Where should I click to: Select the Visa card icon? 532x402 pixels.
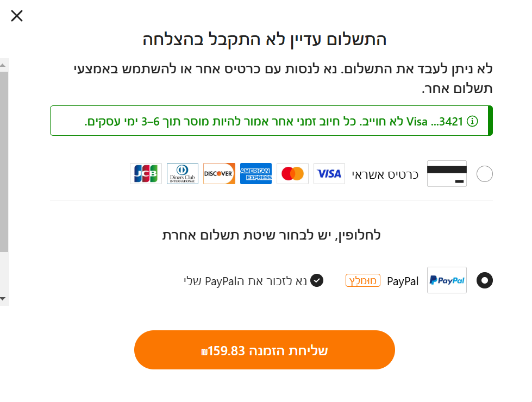click(329, 173)
